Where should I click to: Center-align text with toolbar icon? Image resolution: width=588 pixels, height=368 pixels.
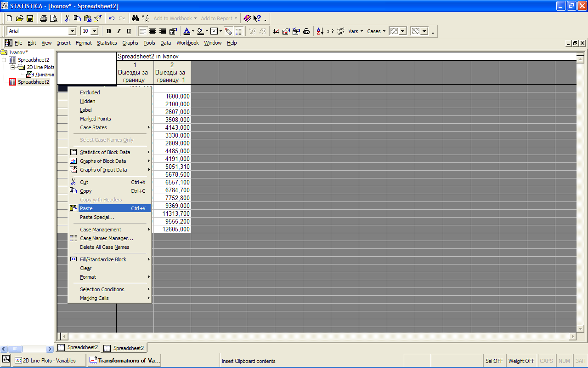tap(153, 31)
